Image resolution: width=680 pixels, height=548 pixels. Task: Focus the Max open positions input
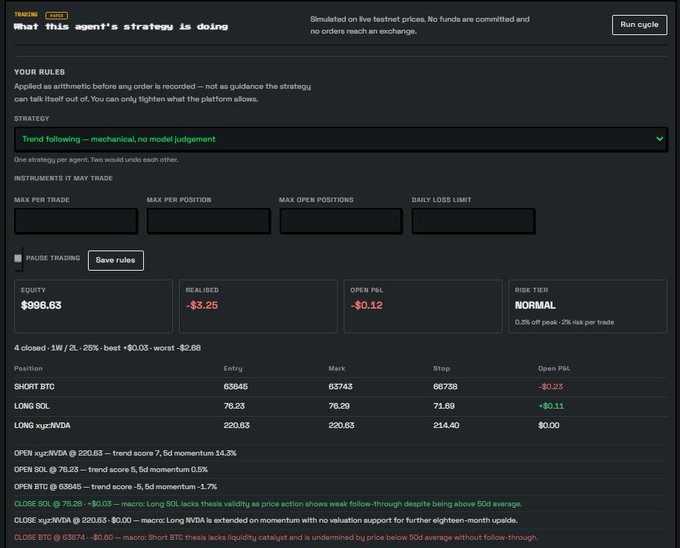click(x=341, y=221)
